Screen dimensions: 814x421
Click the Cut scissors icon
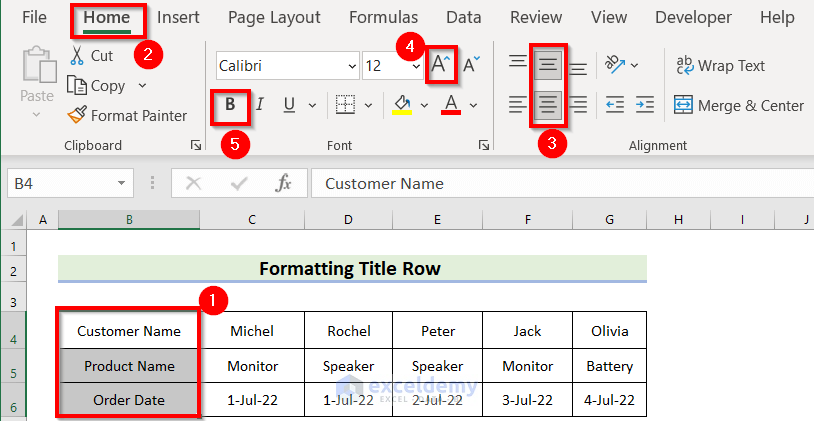tap(76, 56)
